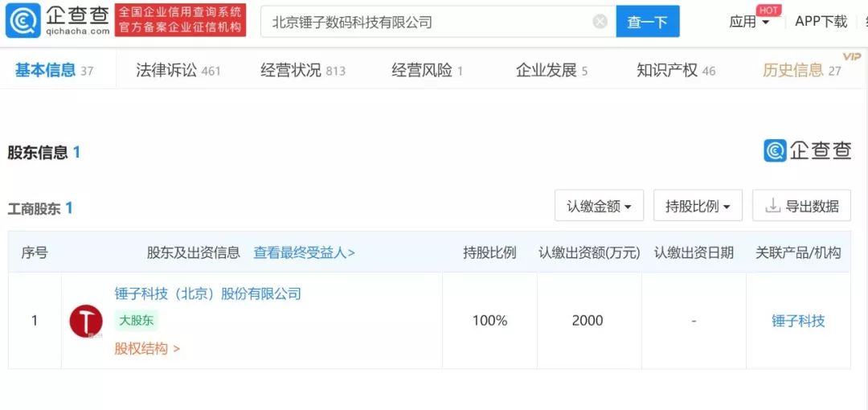The width and height of the screenshot is (868, 410).
Task: Click the 100% shareholding cell
Action: point(489,321)
